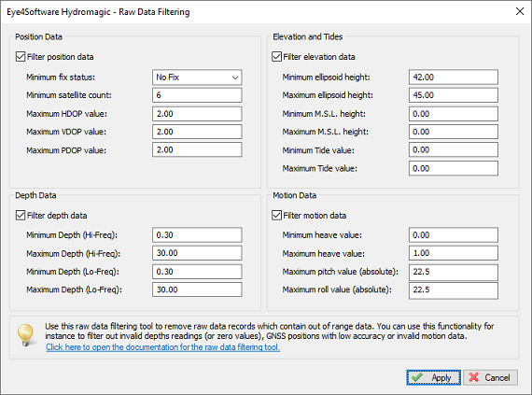Edit the Maximum Tide value field
This screenshot has width=532, height=395.
coord(454,168)
